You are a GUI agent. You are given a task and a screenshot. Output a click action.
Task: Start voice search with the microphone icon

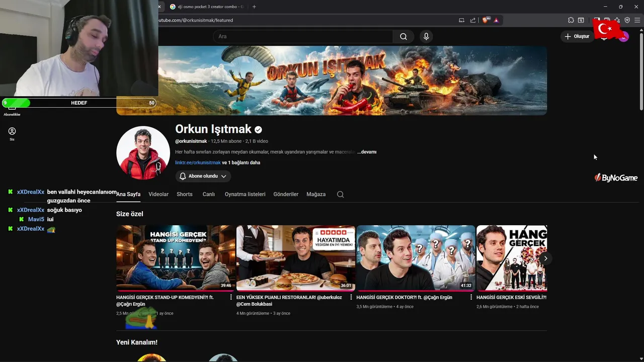[426, 36]
